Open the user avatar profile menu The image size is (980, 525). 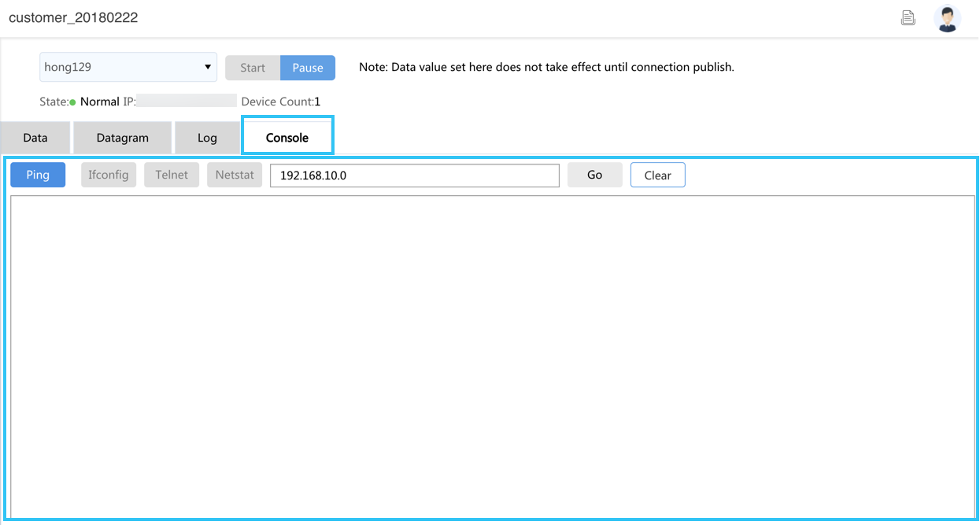coord(947,18)
